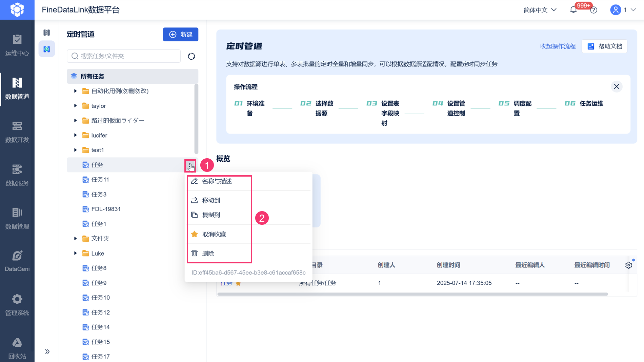The image size is (644, 362).
Task: Click the FineDataLink logo icon
Action: pyautogui.click(x=17, y=10)
